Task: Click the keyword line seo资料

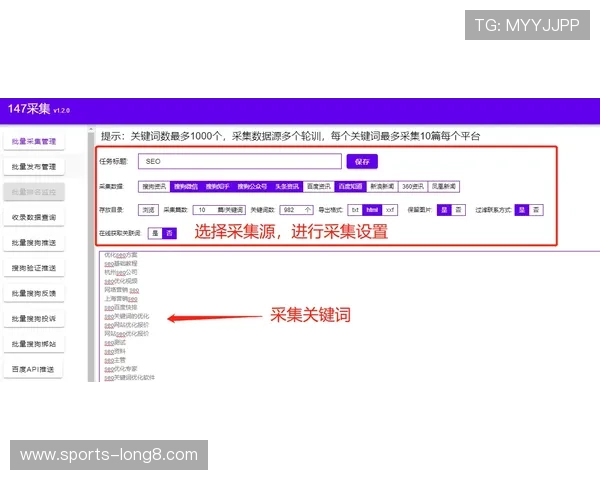Action: 115,351
